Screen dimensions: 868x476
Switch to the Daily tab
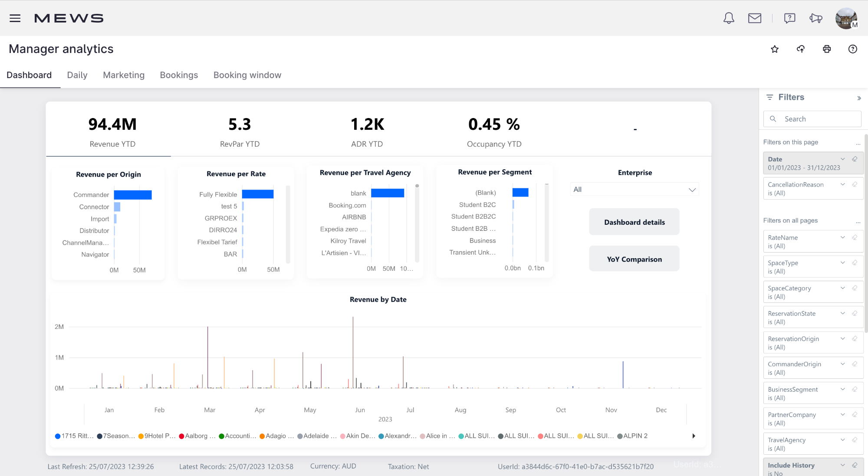click(77, 75)
